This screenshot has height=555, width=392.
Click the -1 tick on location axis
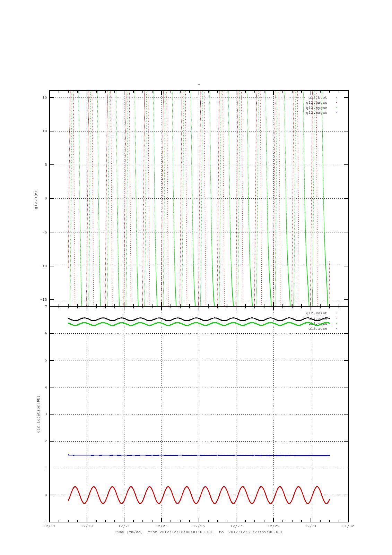[x=45, y=522]
